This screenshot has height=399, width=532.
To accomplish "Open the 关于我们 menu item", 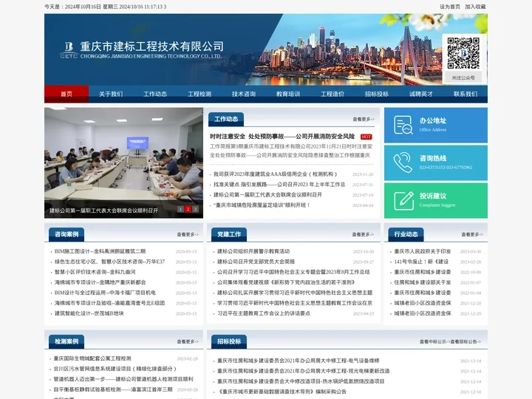I will point(111,94).
